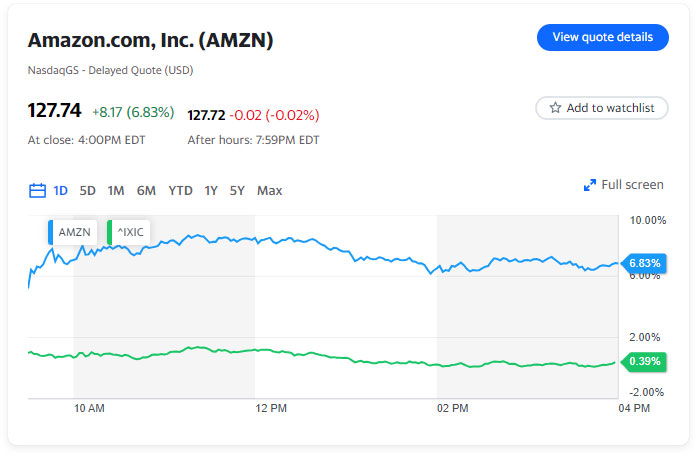Image resolution: width=699 pixels, height=453 pixels.
Task: Click the star icon in watchlist button
Action: (x=555, y=108)
